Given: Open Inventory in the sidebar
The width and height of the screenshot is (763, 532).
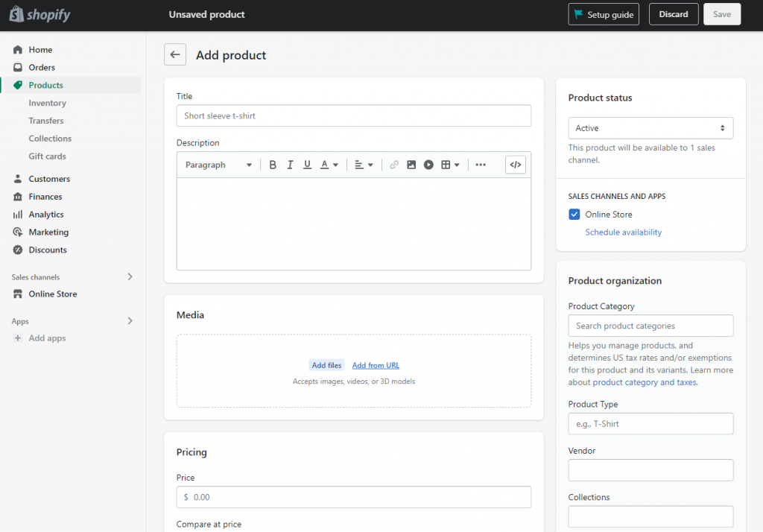Looking at the screenshot, I should [x=48, y=103].
